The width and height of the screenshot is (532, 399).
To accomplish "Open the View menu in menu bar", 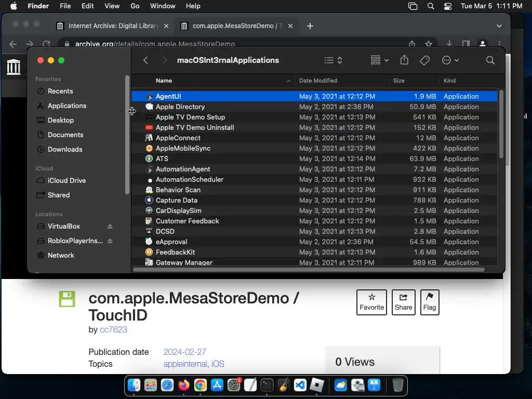I will [x=112, y=6].
